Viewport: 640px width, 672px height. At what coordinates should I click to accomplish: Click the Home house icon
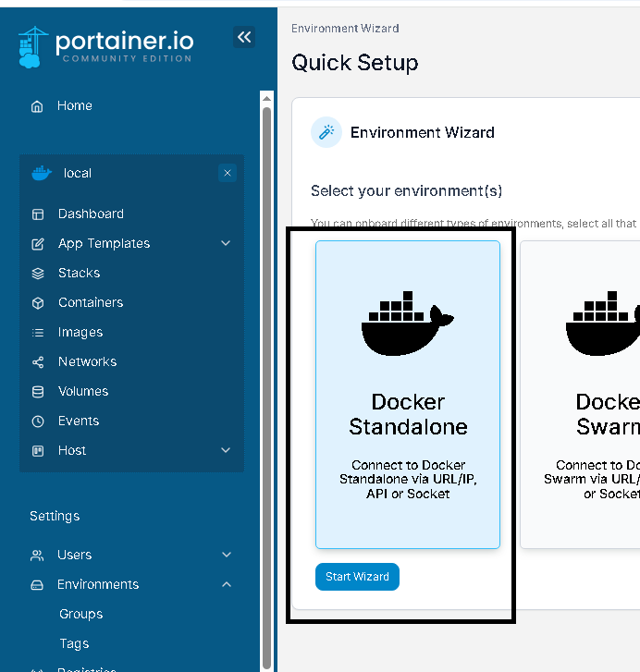(x=37, y=106)
